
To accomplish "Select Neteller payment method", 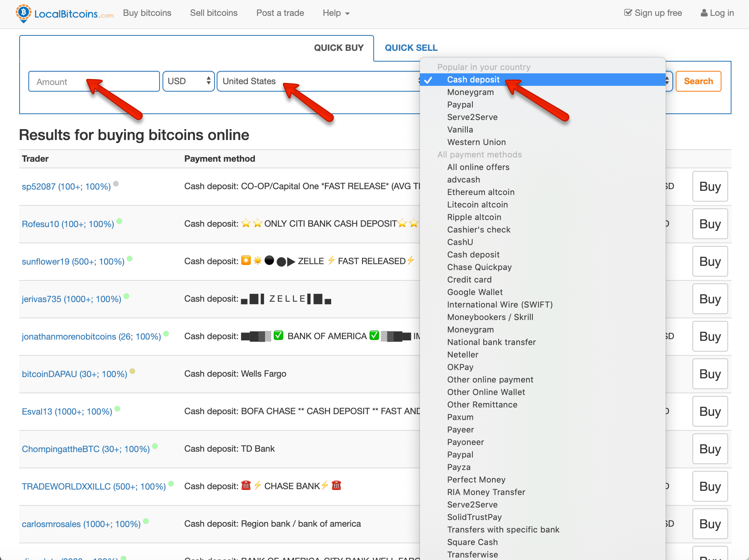I will click(x=543, y=355).
